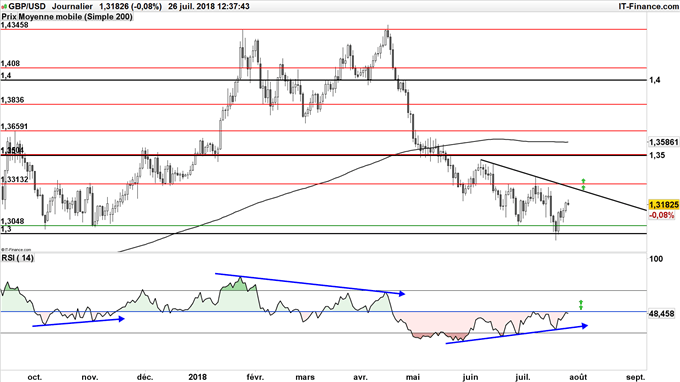Click the 1,35 right axis label
Viewport: 680px width, 382px height.
(657, 155)
